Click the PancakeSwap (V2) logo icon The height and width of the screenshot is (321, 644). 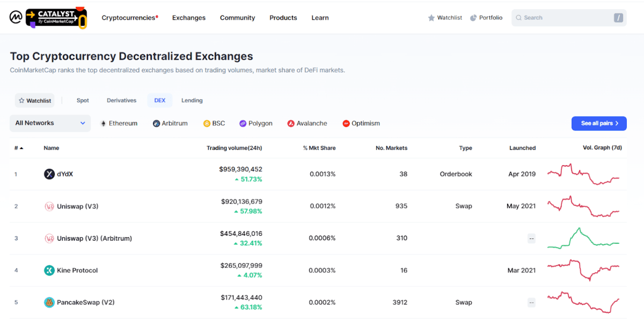(x=49, y=302)
